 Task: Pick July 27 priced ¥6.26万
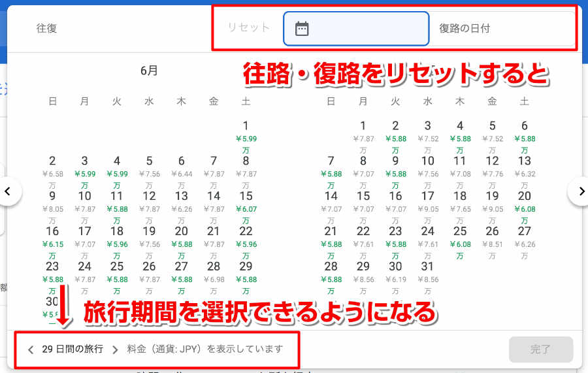pos(524,242)
